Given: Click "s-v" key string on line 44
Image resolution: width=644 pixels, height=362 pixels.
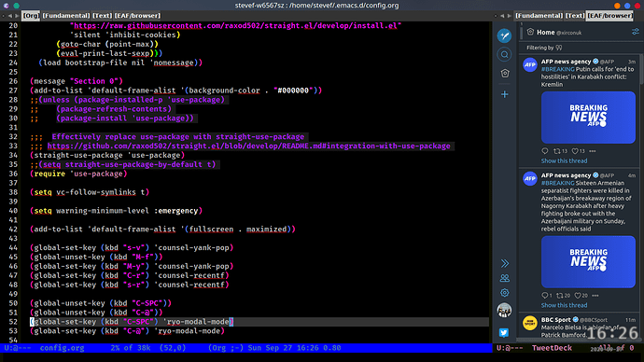Looking at the screenshot, I should (133, 248).
